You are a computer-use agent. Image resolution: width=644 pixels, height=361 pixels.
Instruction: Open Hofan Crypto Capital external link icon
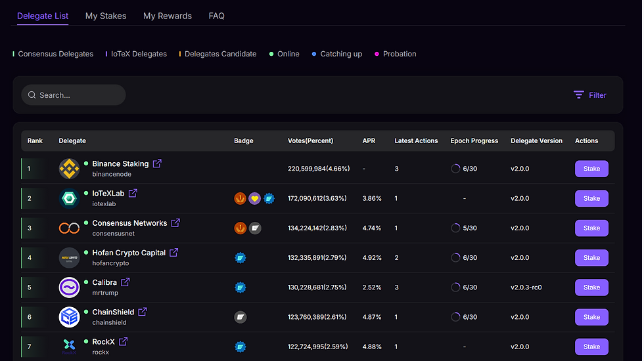pos(174,252)
